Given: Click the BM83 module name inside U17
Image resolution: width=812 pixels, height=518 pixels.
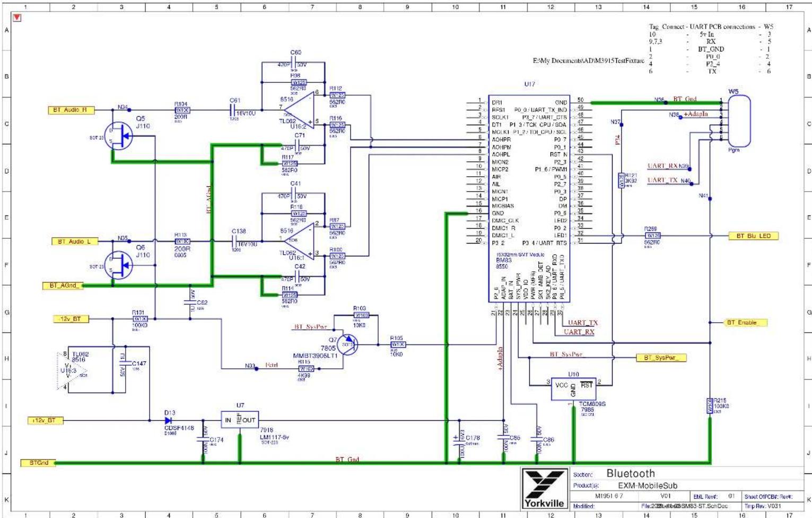Looking at the screenshot, I should coord(503,261).
